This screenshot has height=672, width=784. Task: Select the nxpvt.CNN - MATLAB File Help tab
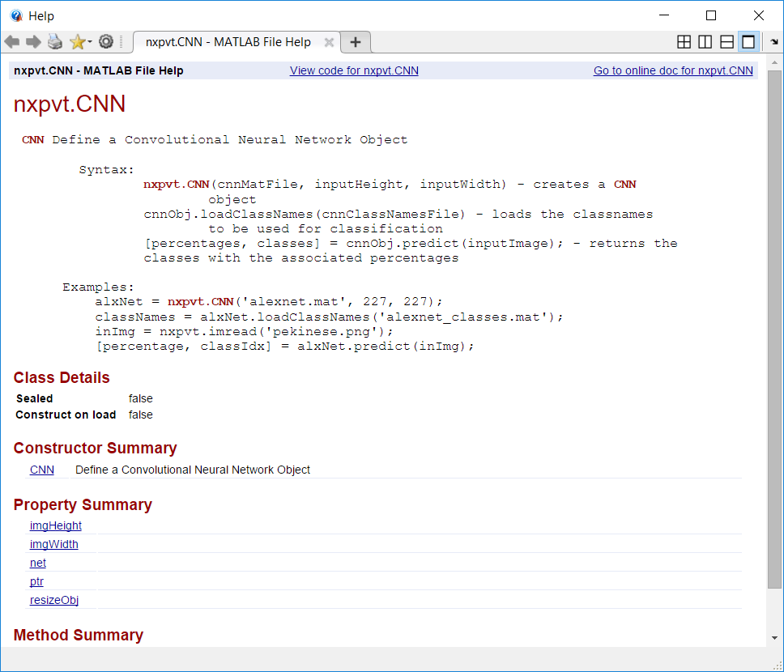228,42
